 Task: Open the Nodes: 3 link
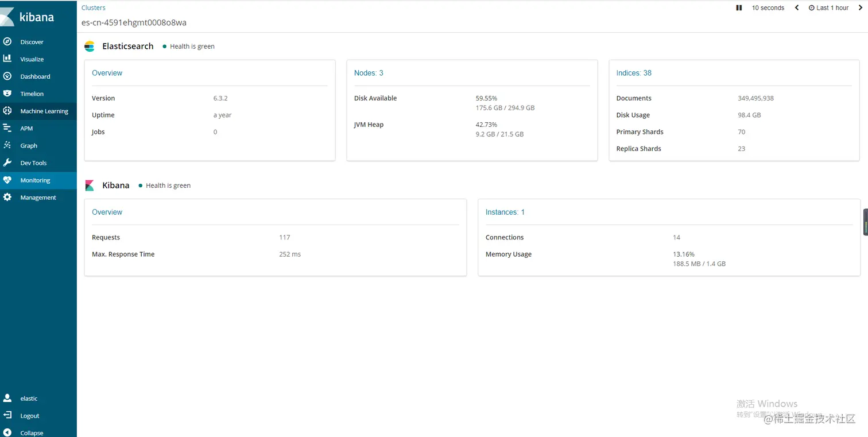[369, 73]
